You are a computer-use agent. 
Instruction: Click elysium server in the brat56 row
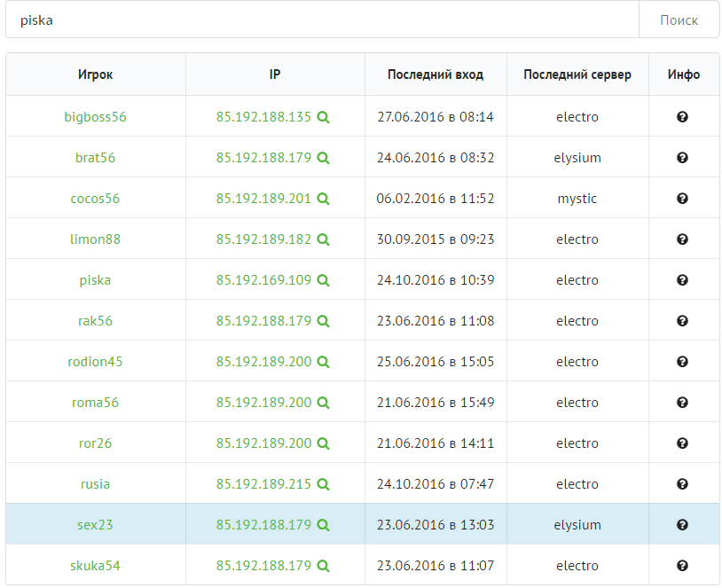[x=577, y=158]
